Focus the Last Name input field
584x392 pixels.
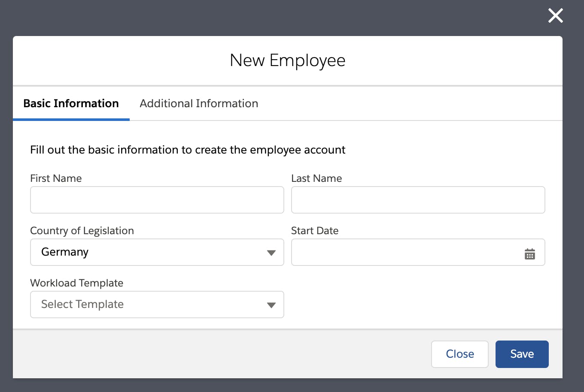[418, 200]
